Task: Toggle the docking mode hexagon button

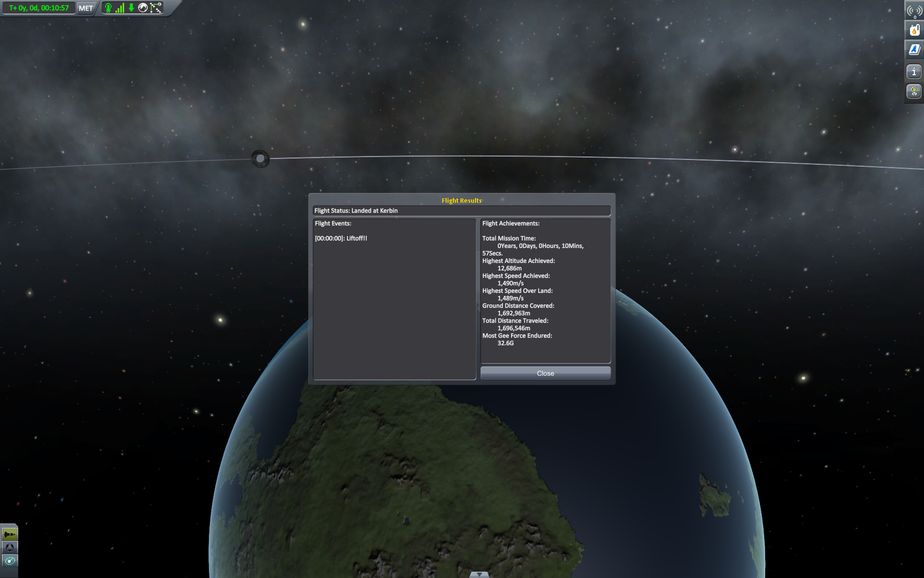Action: [x=10, y=547]
